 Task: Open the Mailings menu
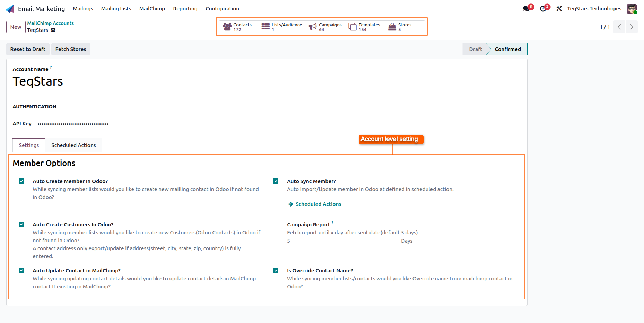[x=83, y=9]
